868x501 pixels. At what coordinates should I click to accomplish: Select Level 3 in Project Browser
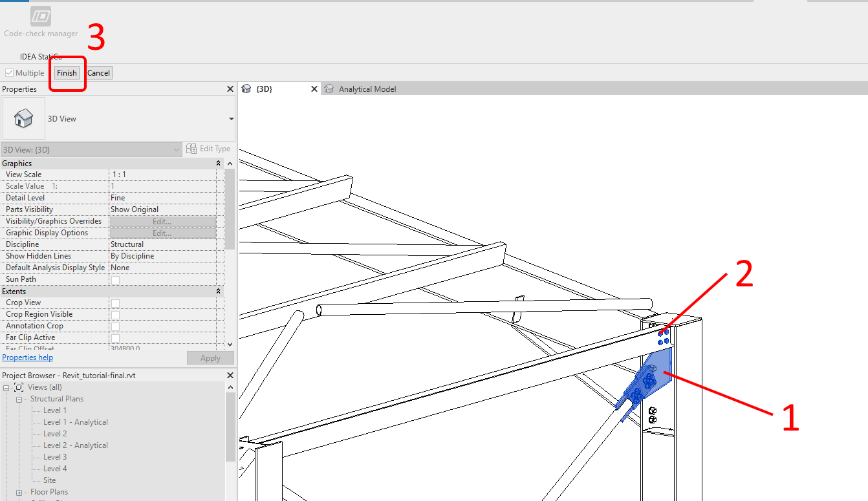pyautogui.click(x=55, y=457)
